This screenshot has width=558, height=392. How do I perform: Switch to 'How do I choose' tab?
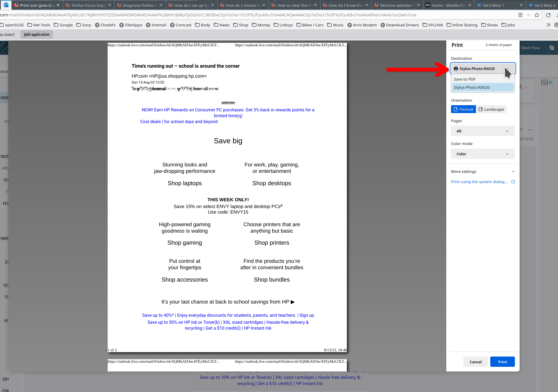coord(243,5)
